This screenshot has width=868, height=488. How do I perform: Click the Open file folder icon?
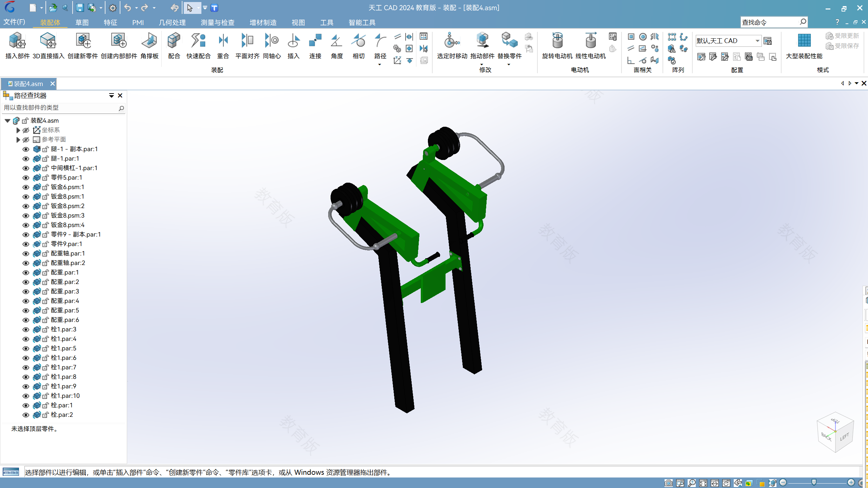pos(53,8)
